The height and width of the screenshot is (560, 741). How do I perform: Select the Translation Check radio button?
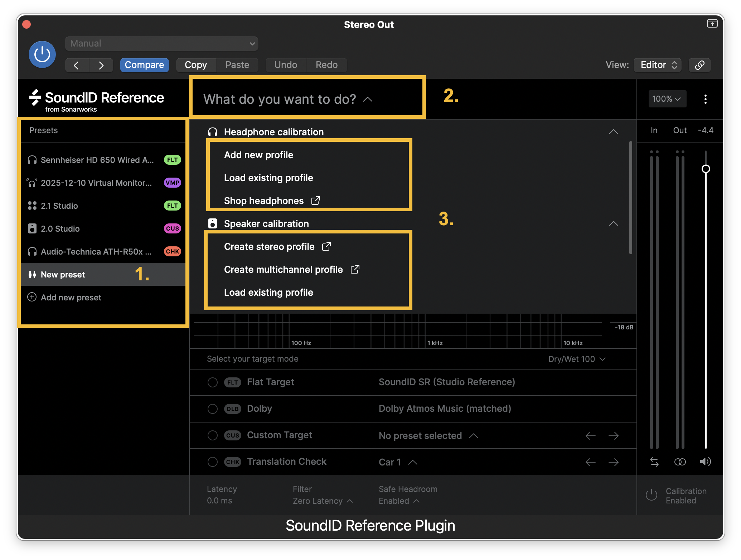click(213, 462)
